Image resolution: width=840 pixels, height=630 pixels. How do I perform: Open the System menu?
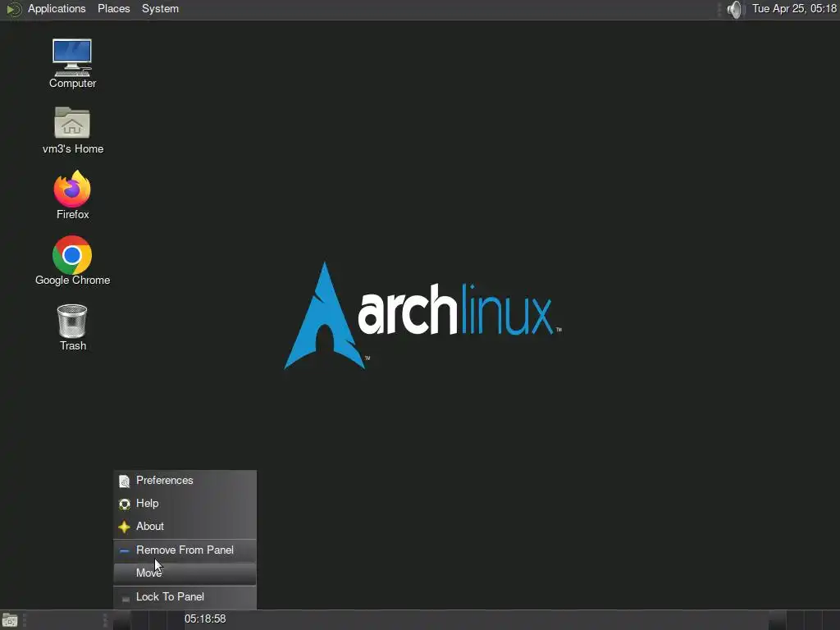pyautogui.click(x=160, y=9)
